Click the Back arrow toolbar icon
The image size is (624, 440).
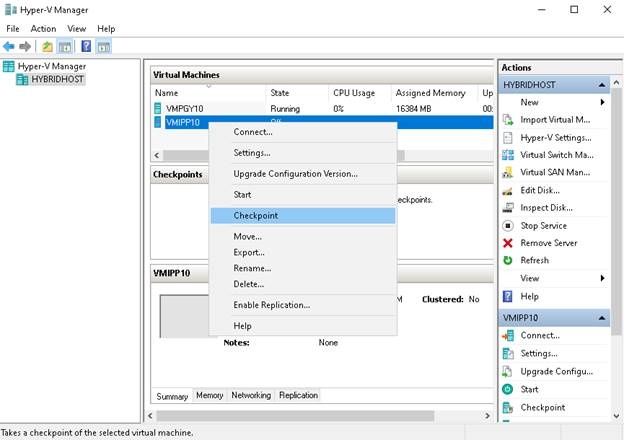click(9, 47)
